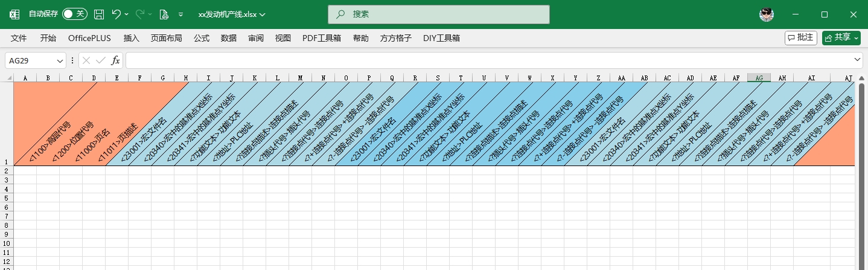The height and width of the screenshot is (270, 868).
Task: Expand the formula bar chevron
Action: coord(858,60)
